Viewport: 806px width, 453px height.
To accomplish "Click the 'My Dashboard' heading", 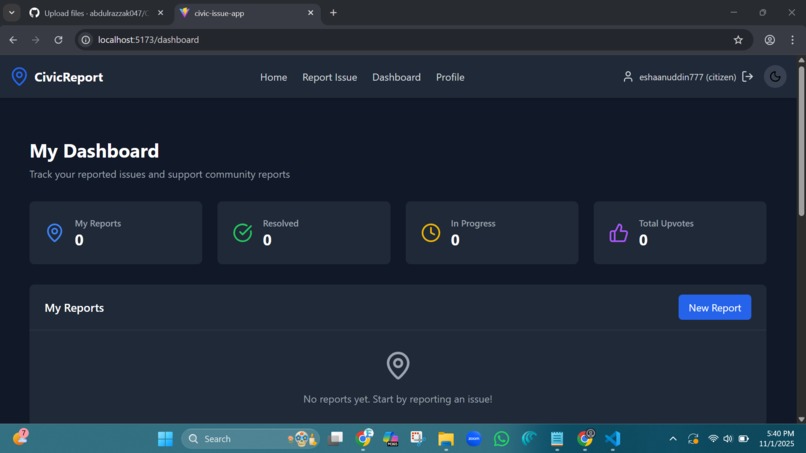I will coord(94,151).
